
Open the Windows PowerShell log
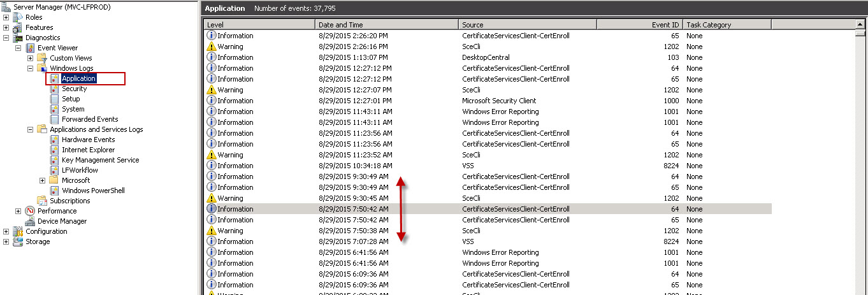93,191
